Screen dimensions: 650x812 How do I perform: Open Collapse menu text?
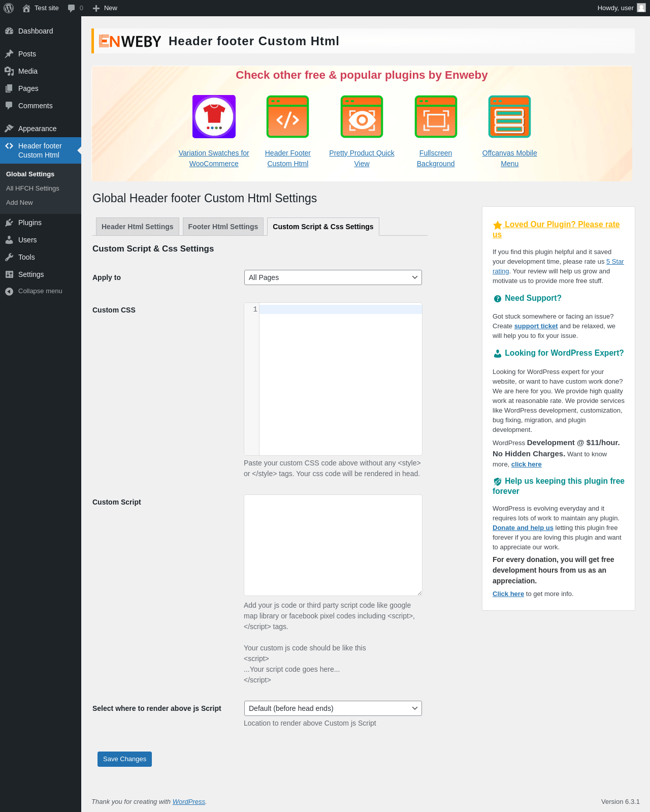[40, 291]
